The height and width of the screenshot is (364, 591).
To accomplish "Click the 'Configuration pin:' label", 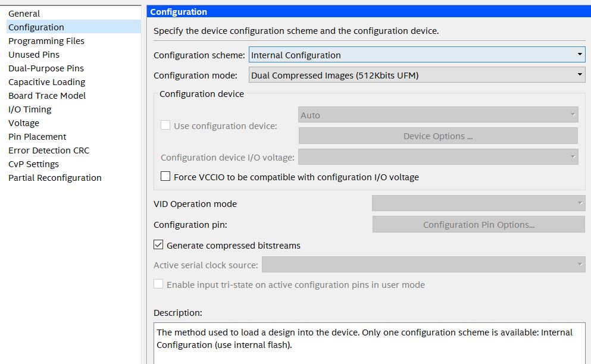I will 190,225.
